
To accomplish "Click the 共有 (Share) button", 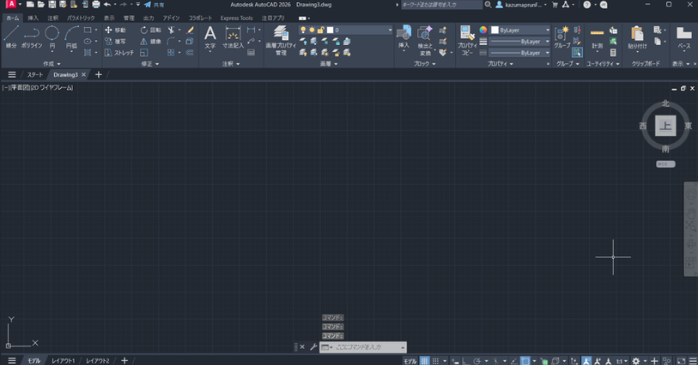I will tap(154, 4).
